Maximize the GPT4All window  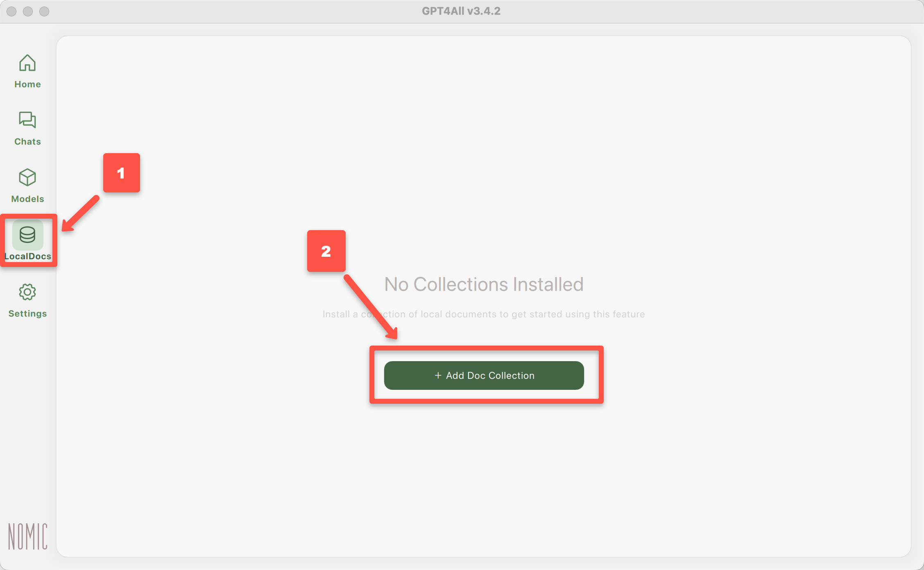44,11
